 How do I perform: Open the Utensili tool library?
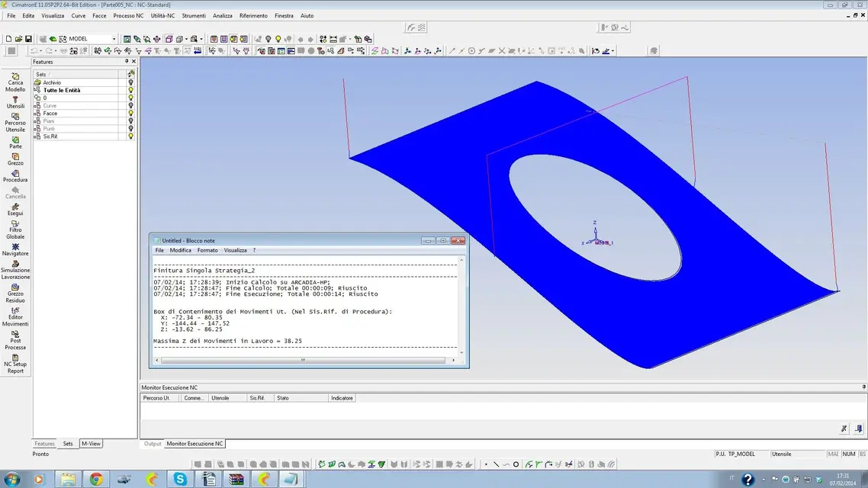point(15,100)
